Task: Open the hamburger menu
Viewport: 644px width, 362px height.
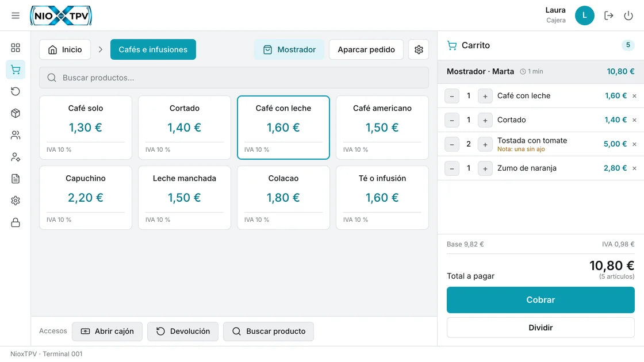Action: (x=15, y=16)
